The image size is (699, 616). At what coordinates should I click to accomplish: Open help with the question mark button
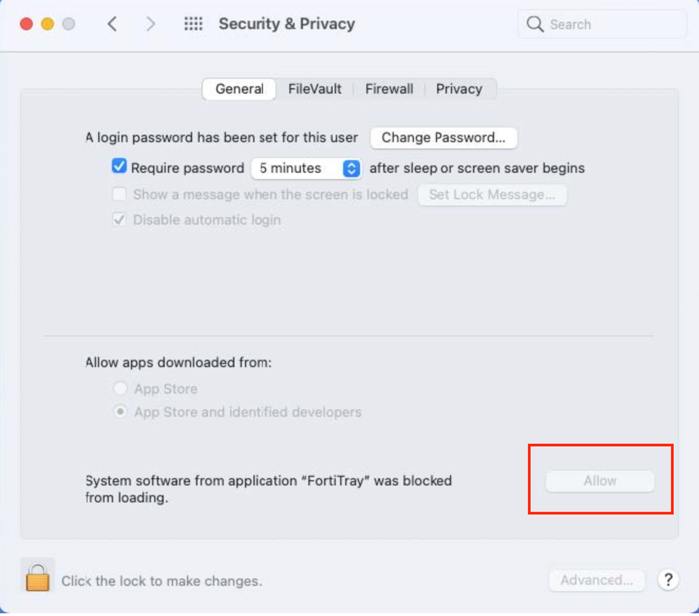point(669,580)
